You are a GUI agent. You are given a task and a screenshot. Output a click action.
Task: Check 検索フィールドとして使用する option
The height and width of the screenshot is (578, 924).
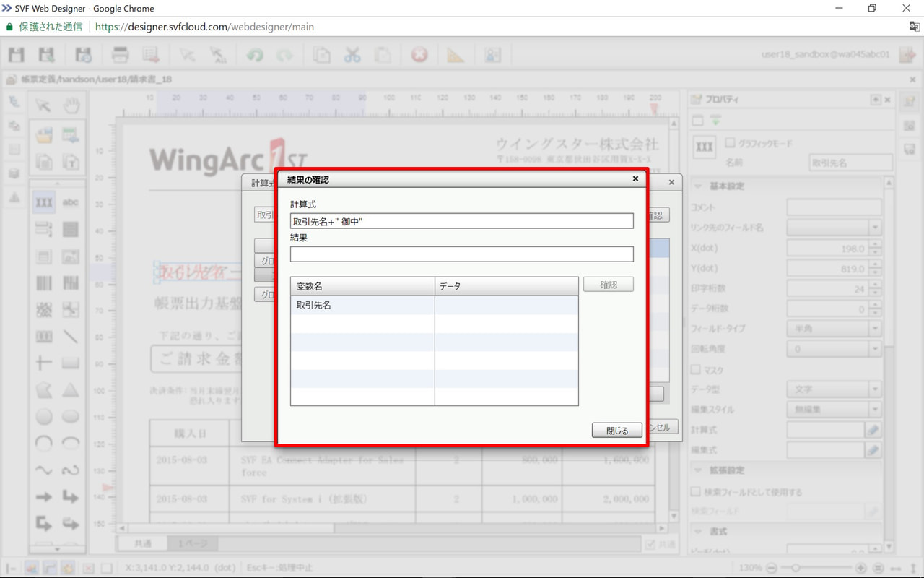(x=696, y=492)
